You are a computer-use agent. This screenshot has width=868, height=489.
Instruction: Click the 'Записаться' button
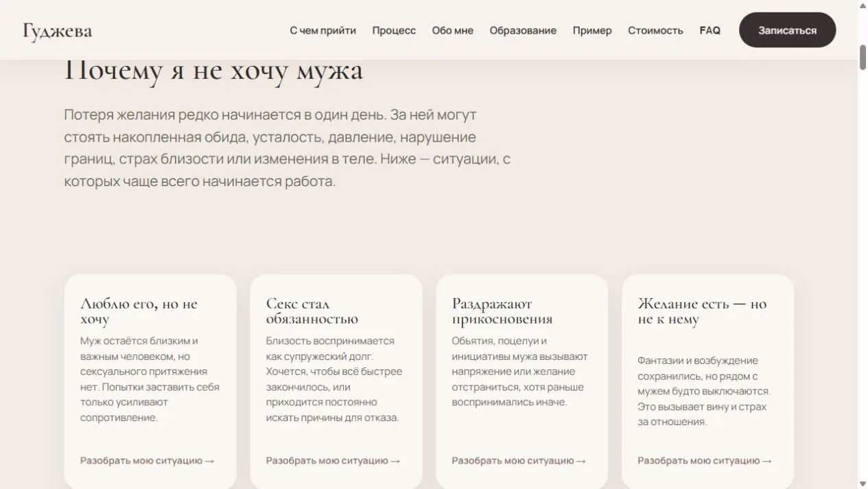click(787, 30)
